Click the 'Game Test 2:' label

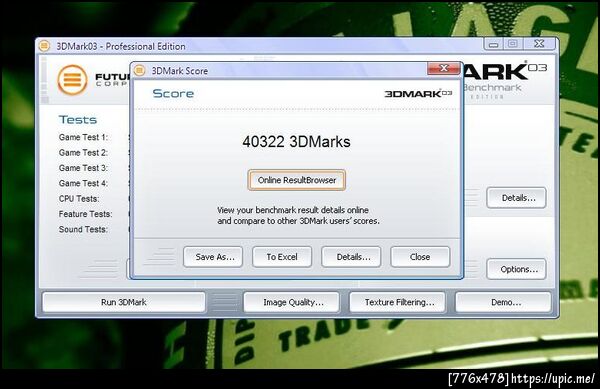[x=83, y=153]
